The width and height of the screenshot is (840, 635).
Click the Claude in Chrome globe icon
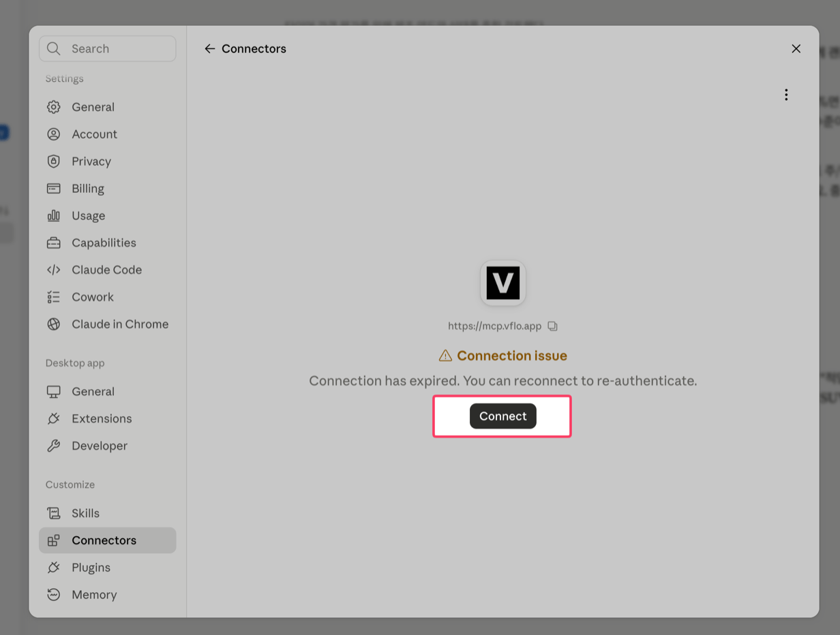(x=54, y=324)
